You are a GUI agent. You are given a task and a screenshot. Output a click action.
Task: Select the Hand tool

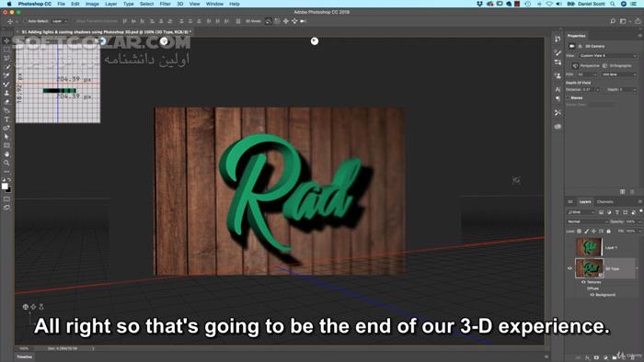(x=6, y=154)
